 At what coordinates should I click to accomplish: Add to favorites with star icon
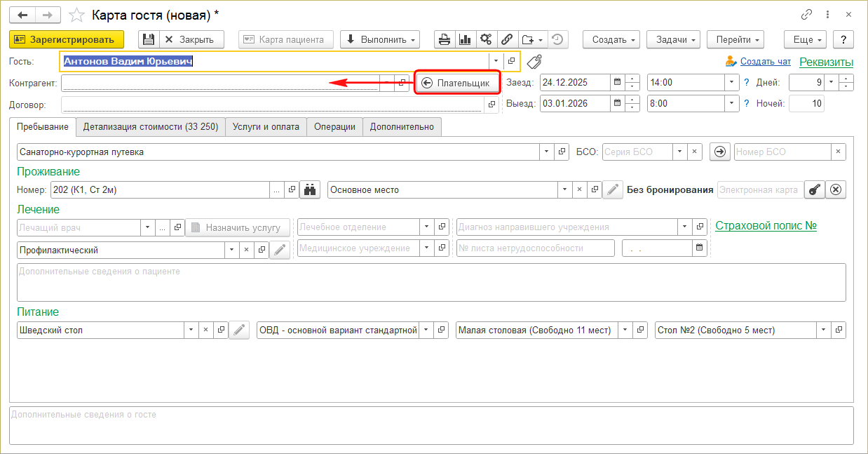point(79,15)
